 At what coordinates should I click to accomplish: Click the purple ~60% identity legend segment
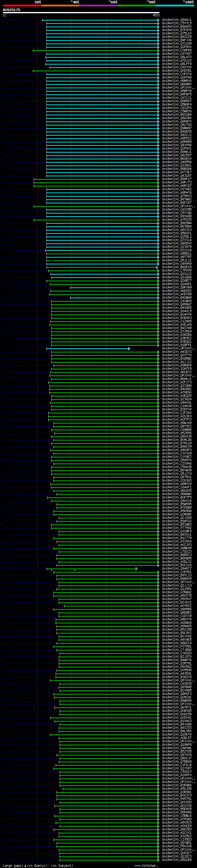coord(98,6)
